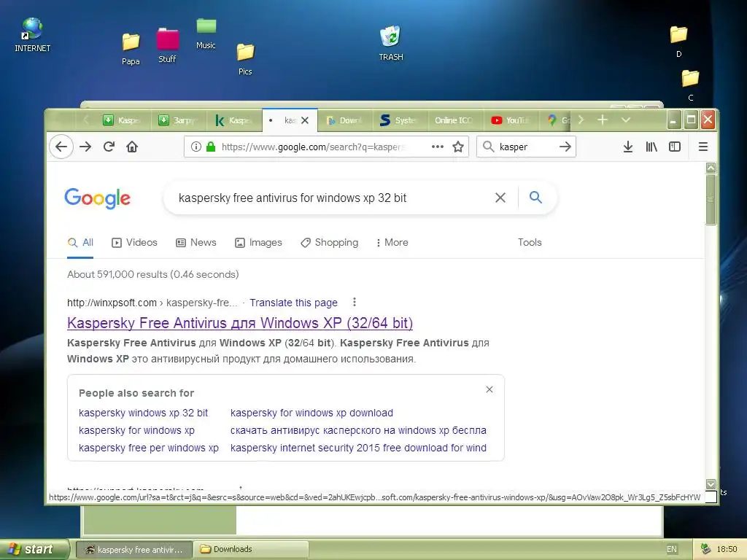Viewport: 747px width, 560px height.
Task: Open suggestion 'kaspersky free per windows xp'
Action: click(148, 448)
